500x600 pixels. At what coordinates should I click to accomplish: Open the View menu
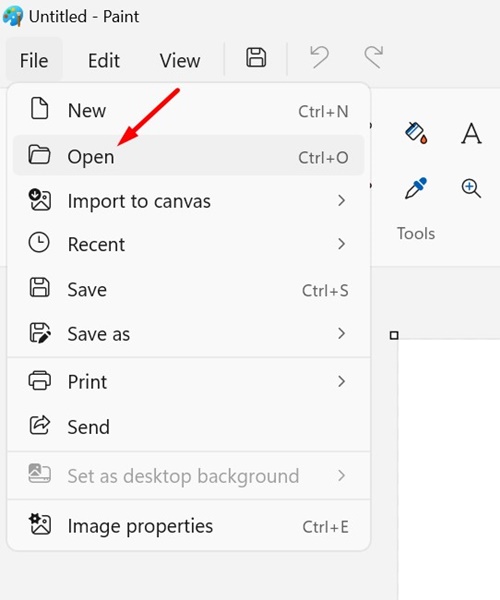pyautogui.click(x=180, y=60)
